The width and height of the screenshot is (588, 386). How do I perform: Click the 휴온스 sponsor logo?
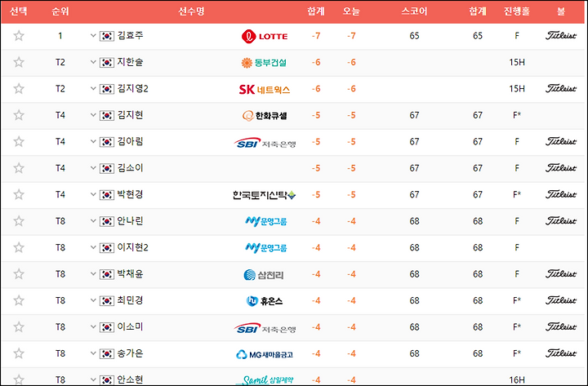[x=265, y=301]
